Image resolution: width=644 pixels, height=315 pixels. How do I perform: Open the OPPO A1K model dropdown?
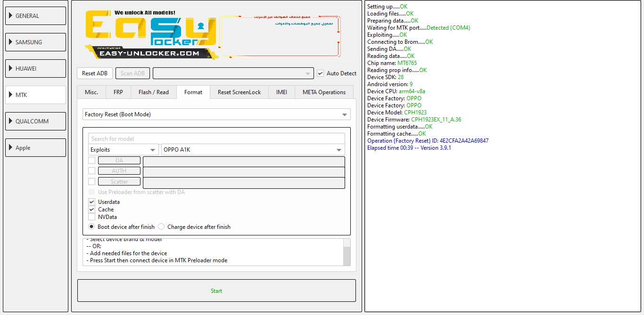pyautogui.click(x=253, y=150)
